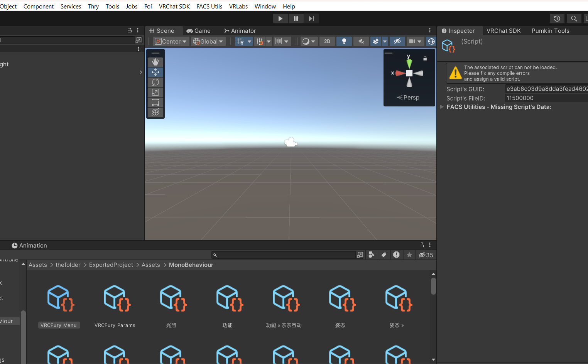Viewport: 588px width, 364px height.
Task: Open the Pumkin Tools tab
Action: (x=550, y=31)
